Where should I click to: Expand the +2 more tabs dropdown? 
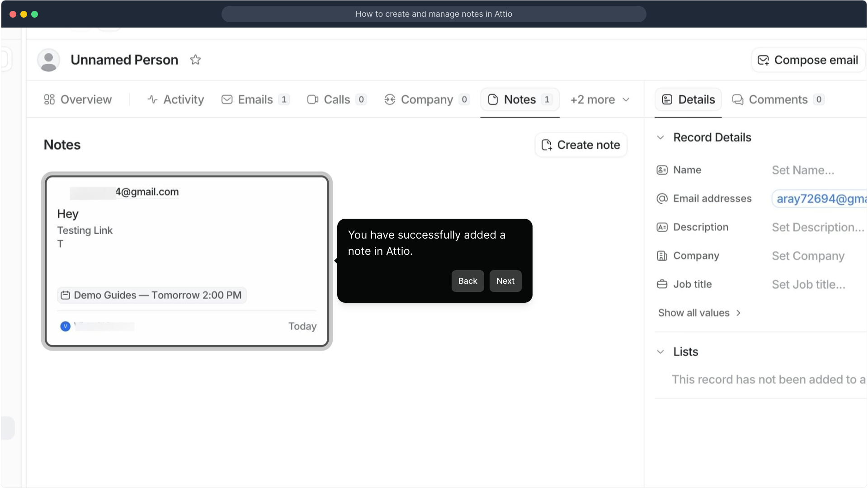click(600, 99)
